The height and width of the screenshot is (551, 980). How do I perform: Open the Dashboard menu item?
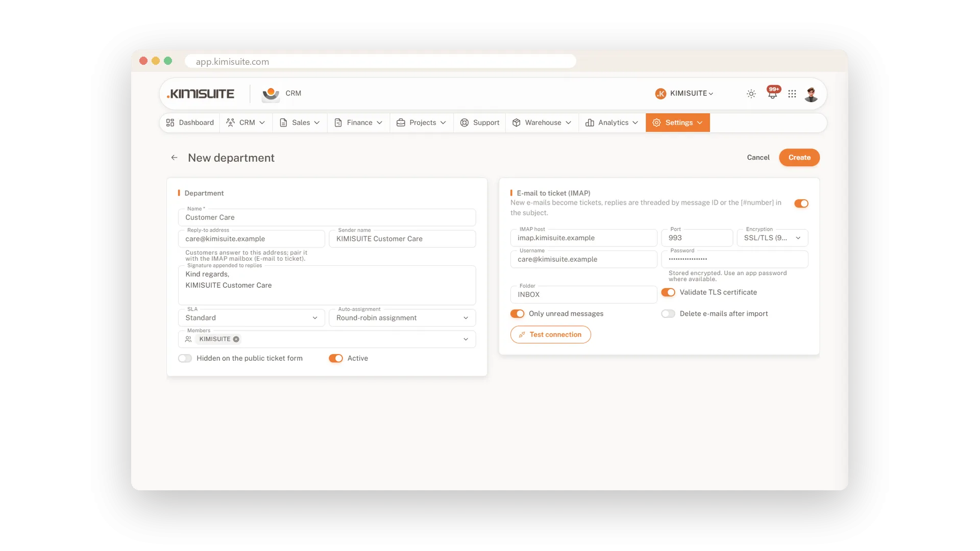tap(190, 123)
